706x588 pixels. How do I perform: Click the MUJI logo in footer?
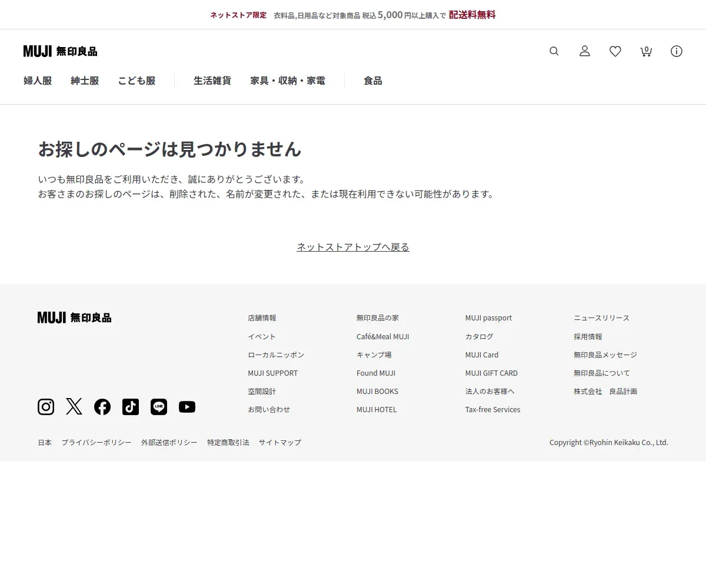[x=74, y=318]
